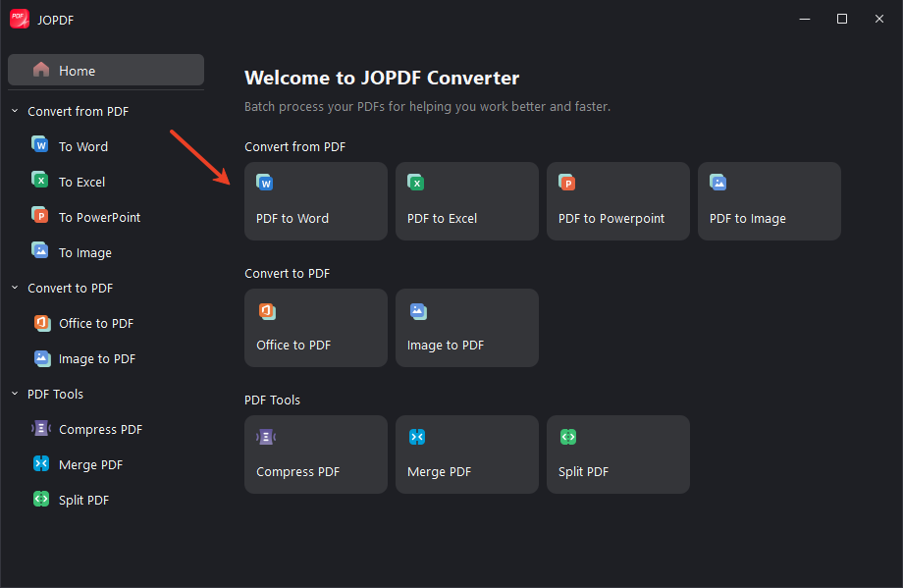The width and height of the screenshot is (903, 588).
Task: Open the PDF to Excel card
Action: tap(467, 201)
